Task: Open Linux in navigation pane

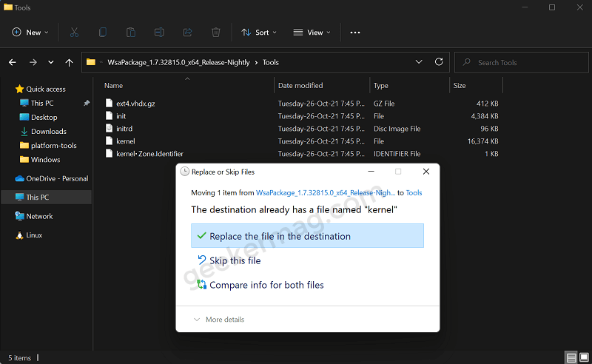Action: coord(34,235)
